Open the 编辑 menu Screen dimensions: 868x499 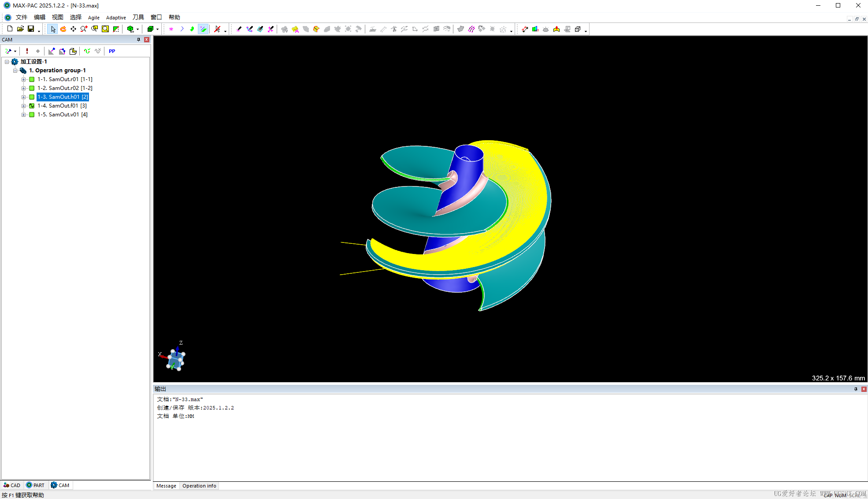40,17
